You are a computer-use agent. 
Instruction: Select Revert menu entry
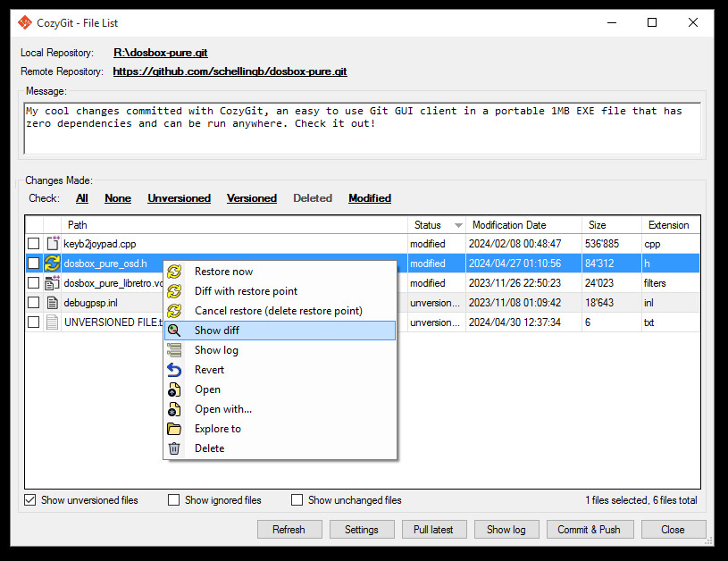tap(280, 370)
